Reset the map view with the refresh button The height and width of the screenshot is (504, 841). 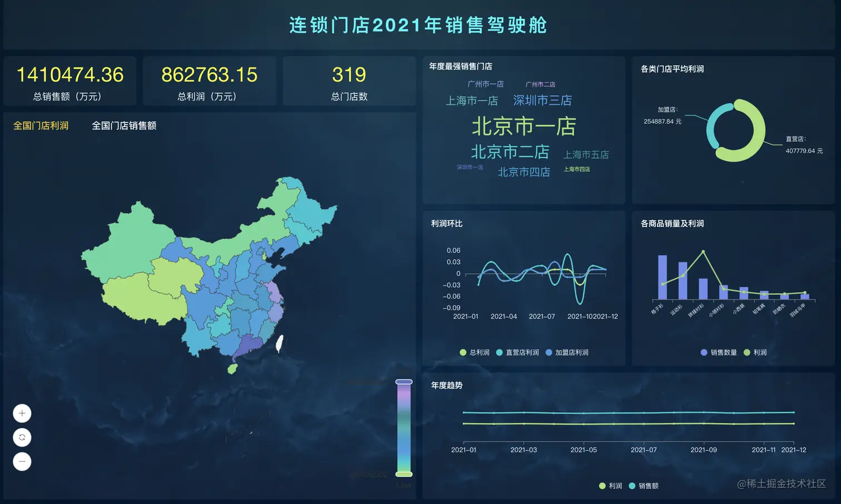(22, 437)
